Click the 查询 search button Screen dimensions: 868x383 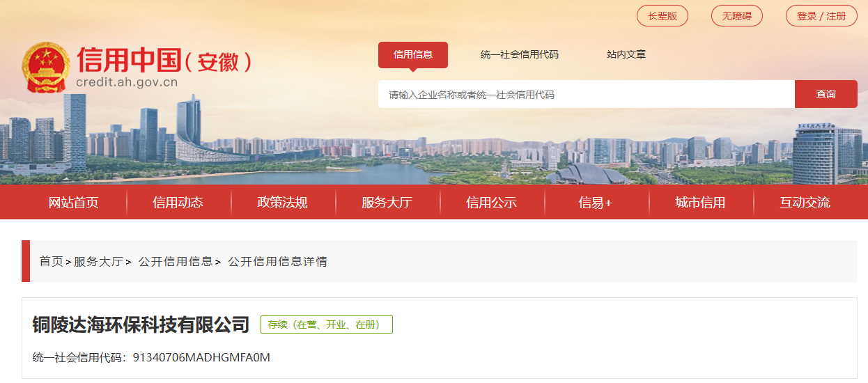tap(826, 94)
